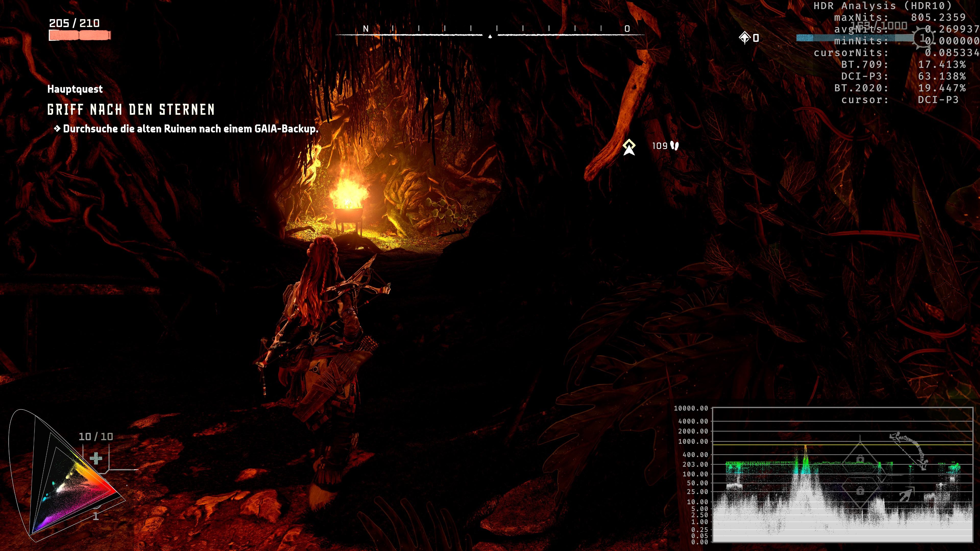Click the yellow quest waypoint marker
980x551 pixels.
point(629,147)
